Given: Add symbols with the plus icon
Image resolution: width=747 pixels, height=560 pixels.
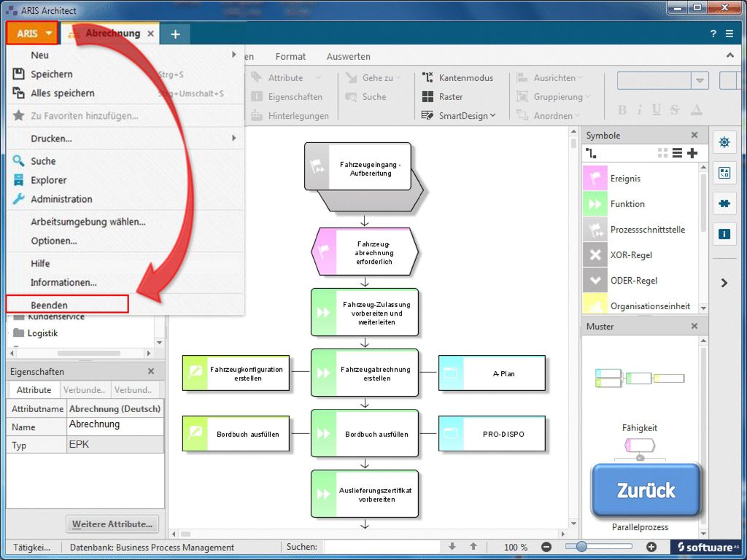Looking at the screenshot, I should [692, 153].
